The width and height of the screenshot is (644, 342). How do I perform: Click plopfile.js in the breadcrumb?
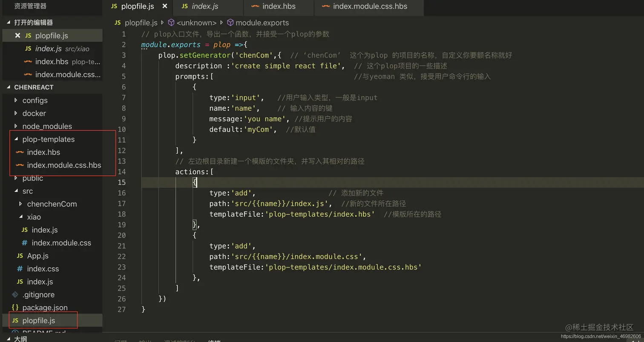tap(141, 23)
